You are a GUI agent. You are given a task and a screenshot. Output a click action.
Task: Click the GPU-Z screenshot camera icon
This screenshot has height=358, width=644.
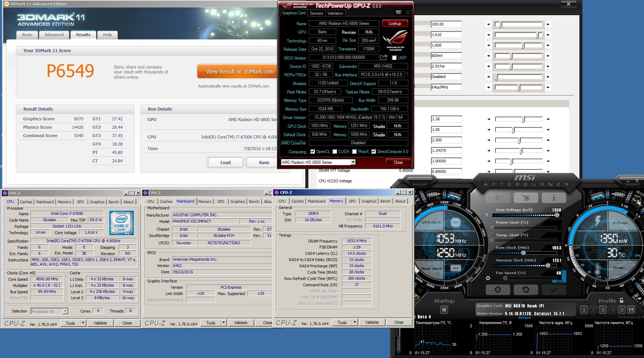point(398,12)
